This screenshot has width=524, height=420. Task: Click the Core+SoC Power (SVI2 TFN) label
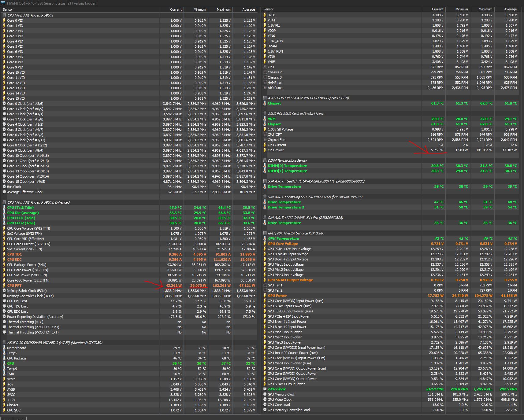click(x=28, y=280)
